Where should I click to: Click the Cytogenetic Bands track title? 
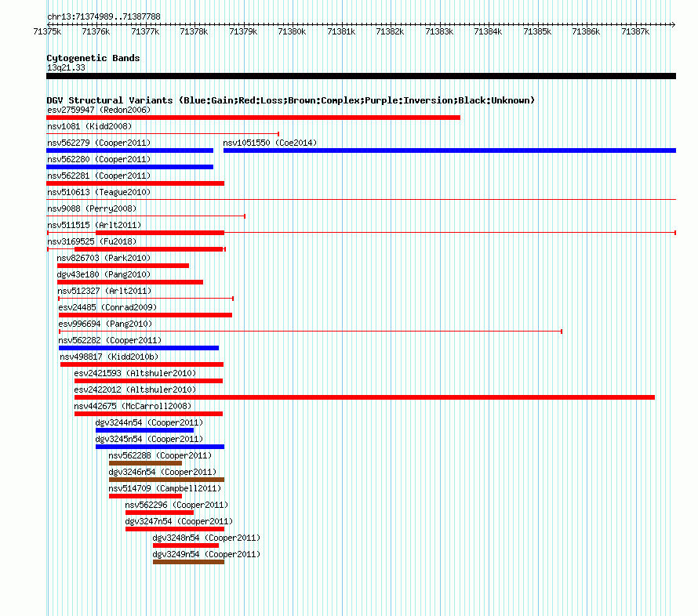click(93, 58)
